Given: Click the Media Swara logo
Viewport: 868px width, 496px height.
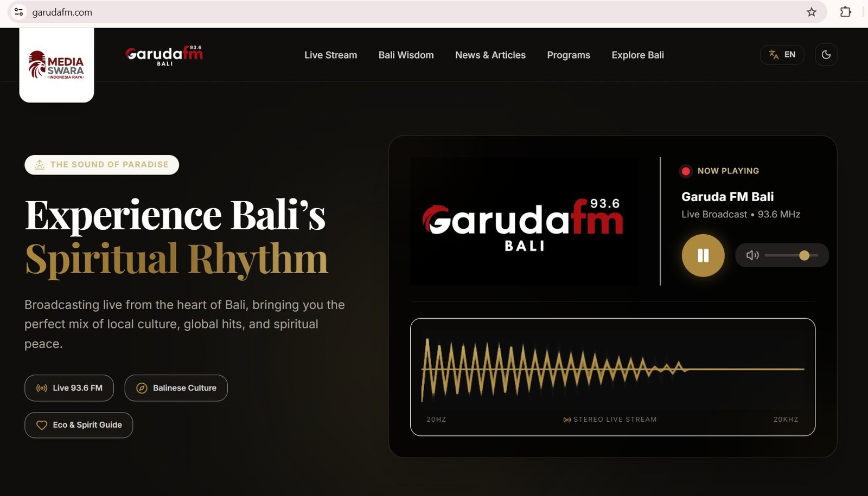Looking at the screenshot, I should click(56, 65).
